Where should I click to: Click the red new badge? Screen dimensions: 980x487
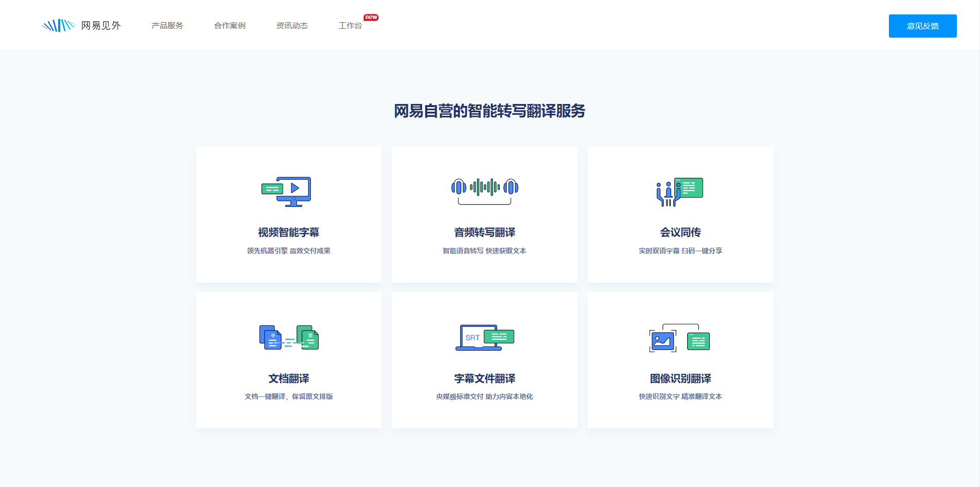coord(371,18)
